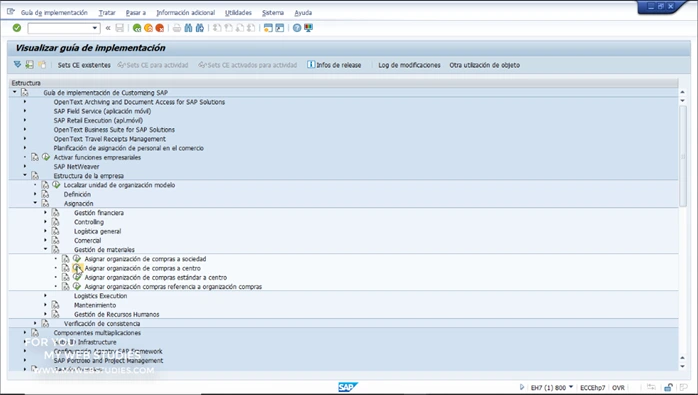Execute Asignar organización de compras a sociedad activity icon

77,259
